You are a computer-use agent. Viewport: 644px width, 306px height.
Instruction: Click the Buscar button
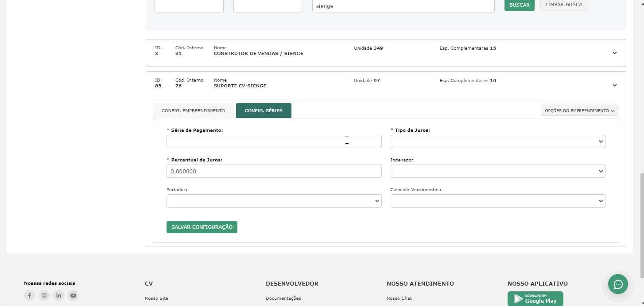520,5
